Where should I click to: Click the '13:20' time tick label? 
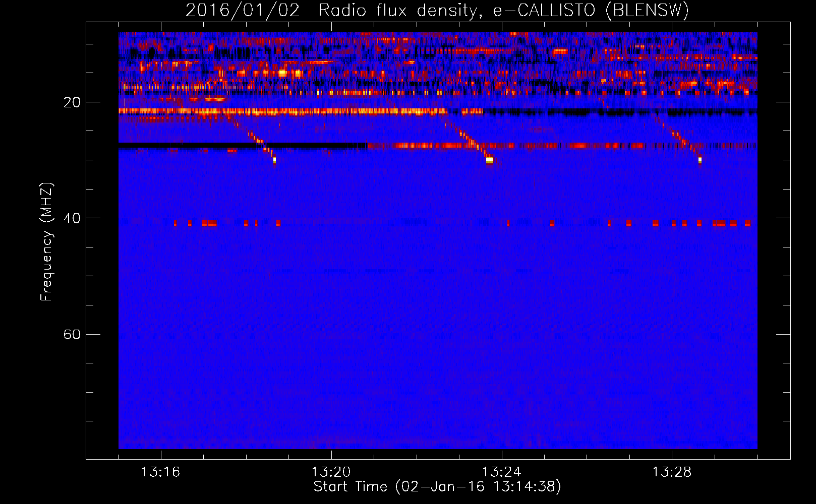pos(331,472)
